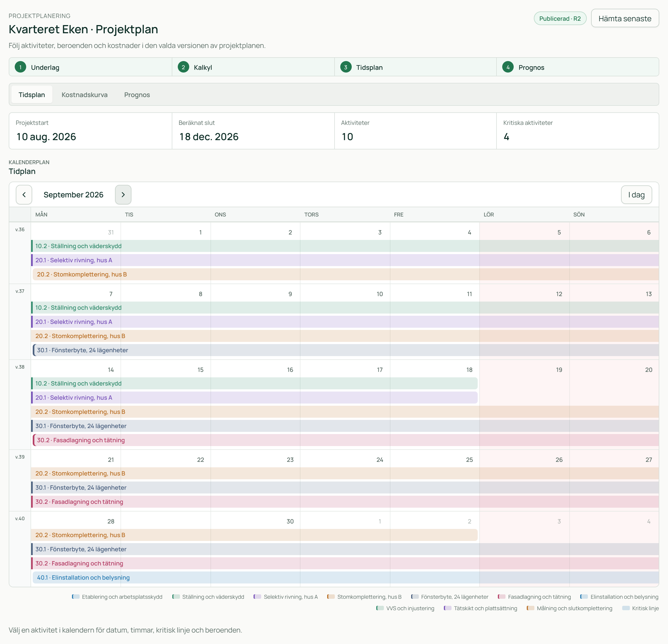Viewport: 668px width, 644px height.
Task: Select Fönsterbyte, 24 lägenheter bar in week 37
Action: click(x=346, y=350)
